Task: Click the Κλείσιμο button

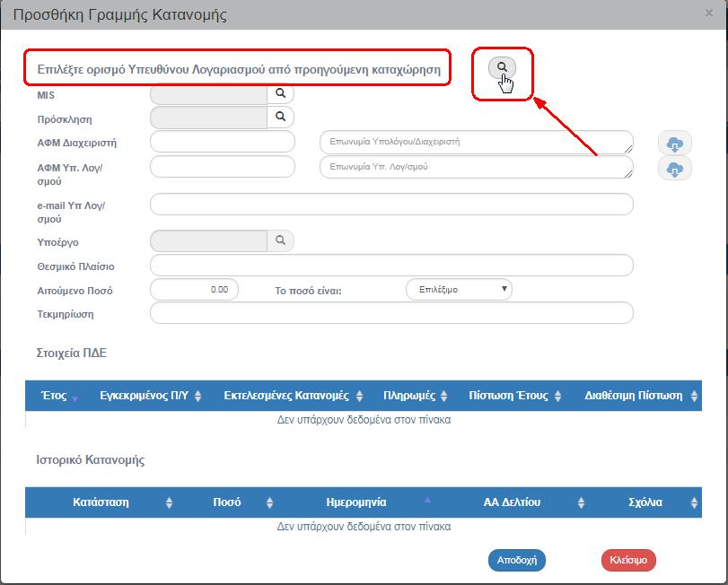Action: pos(628,561)
